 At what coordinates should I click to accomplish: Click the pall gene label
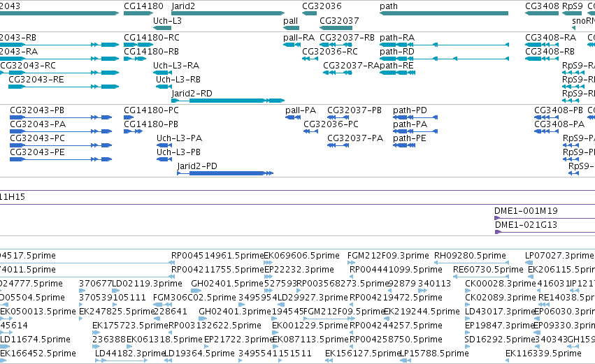291,21
